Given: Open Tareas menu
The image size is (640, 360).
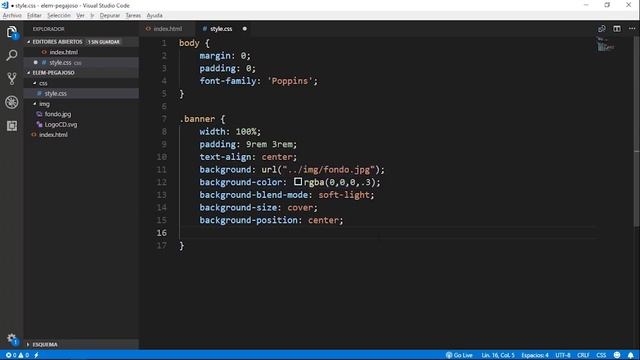Looking at the screenshot, I should [133, 16].
